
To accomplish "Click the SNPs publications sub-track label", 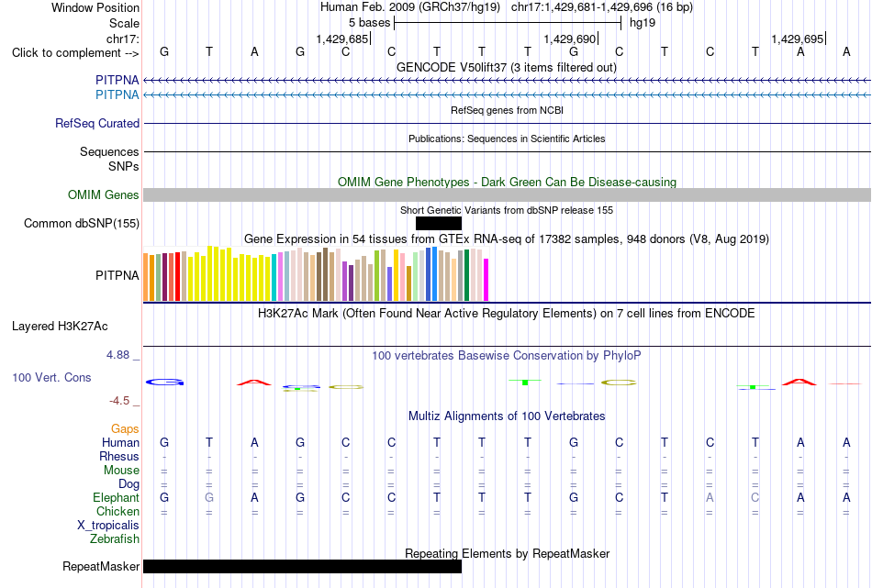I will point(124,166).
